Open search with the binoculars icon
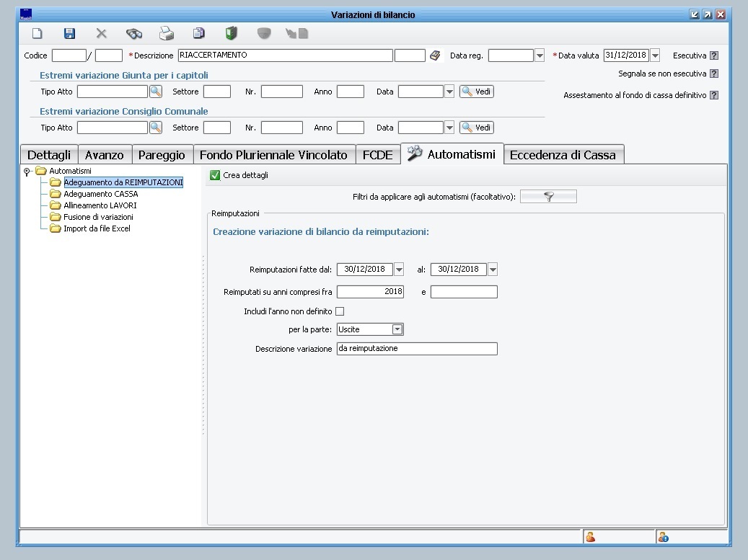This screenshot has width=748, height=560. (134, 33)
